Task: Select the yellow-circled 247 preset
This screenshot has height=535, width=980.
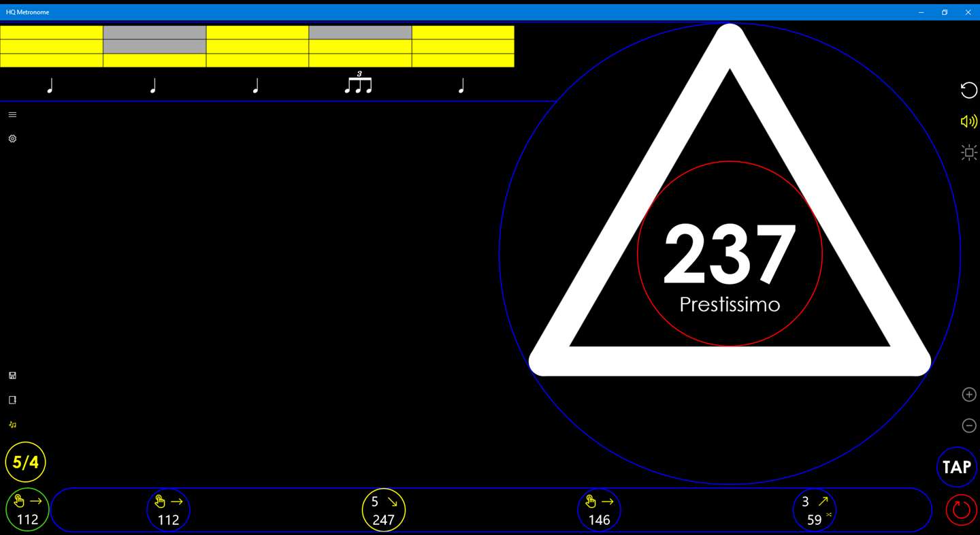Action: tap(384, 510)
